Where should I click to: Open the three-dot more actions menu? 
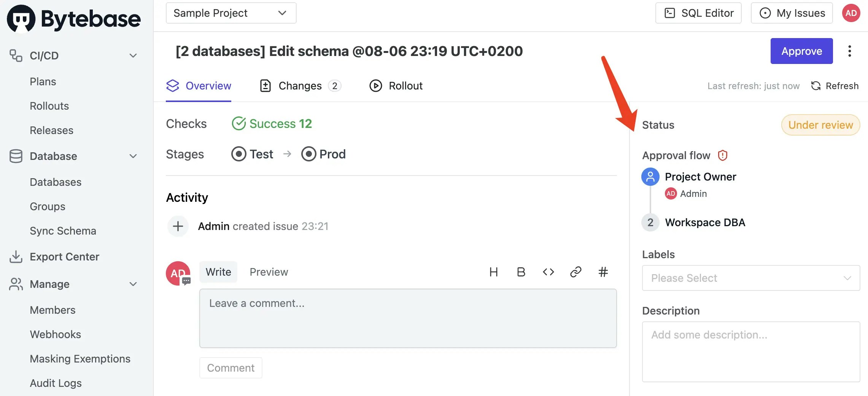pyautogui.click(x=849, y=51)
